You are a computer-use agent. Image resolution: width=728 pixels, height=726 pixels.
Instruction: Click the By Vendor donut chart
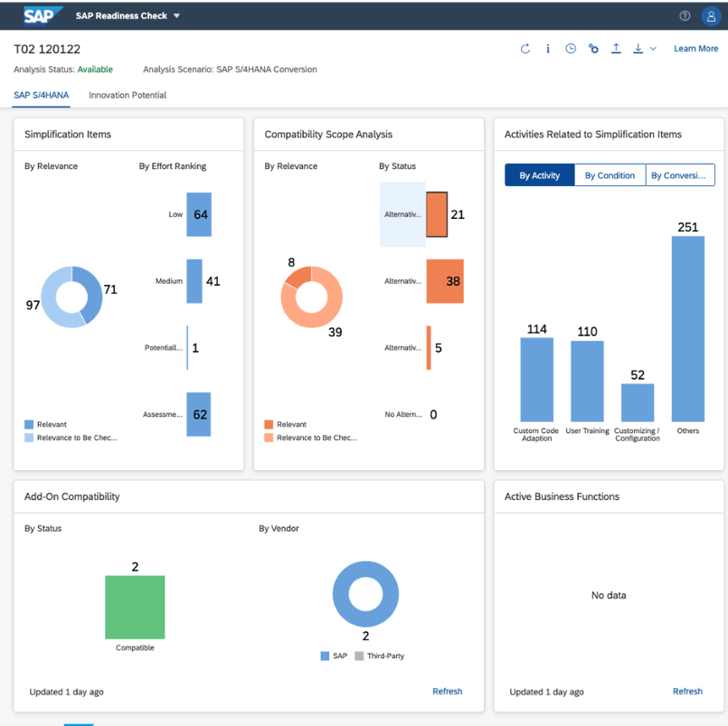point(366,594)
